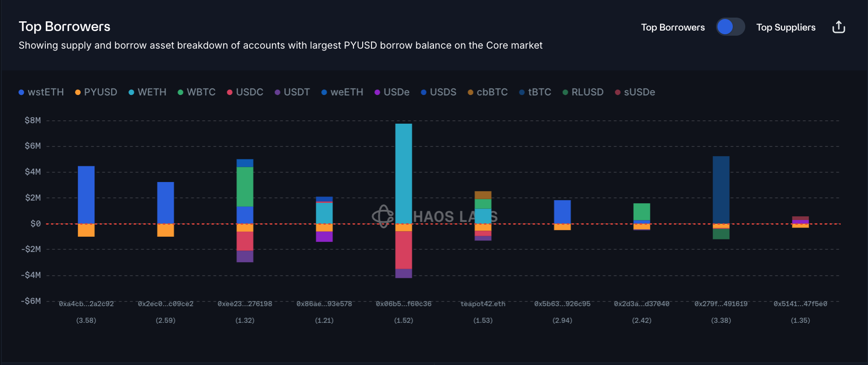This screenshot has width=868, height=365.
Task: Toggle the sUSDe legend entry
Action: [x=635, y=92]
